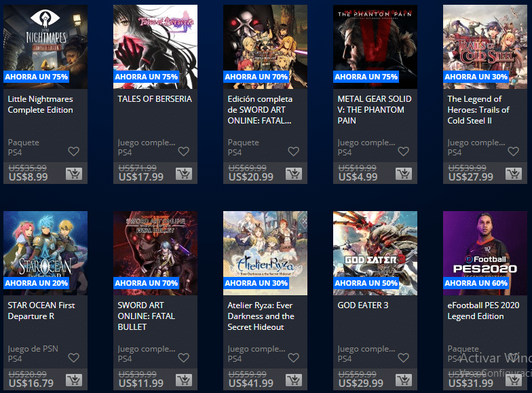The height and width of the screenshot is (393, 532).
Task: Toggle wishlist heart for Atelier Ryza
Action: tap(293, 358)
